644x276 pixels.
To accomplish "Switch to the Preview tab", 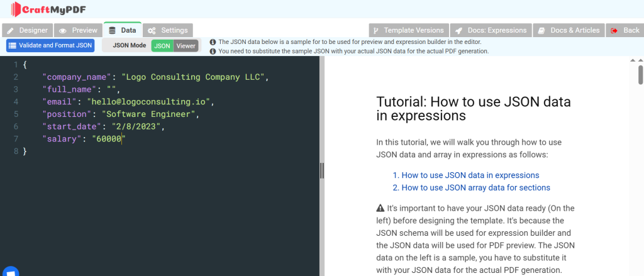I will tap(78, 30).
